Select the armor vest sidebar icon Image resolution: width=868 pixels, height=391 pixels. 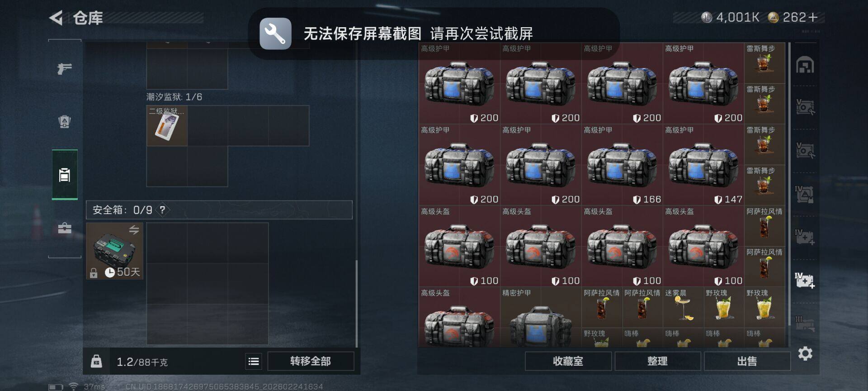(65, 121)
